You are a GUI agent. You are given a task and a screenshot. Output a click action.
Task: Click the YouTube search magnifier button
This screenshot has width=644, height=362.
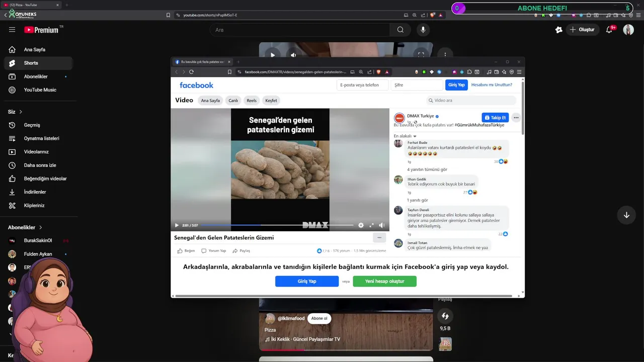(400, 30)
